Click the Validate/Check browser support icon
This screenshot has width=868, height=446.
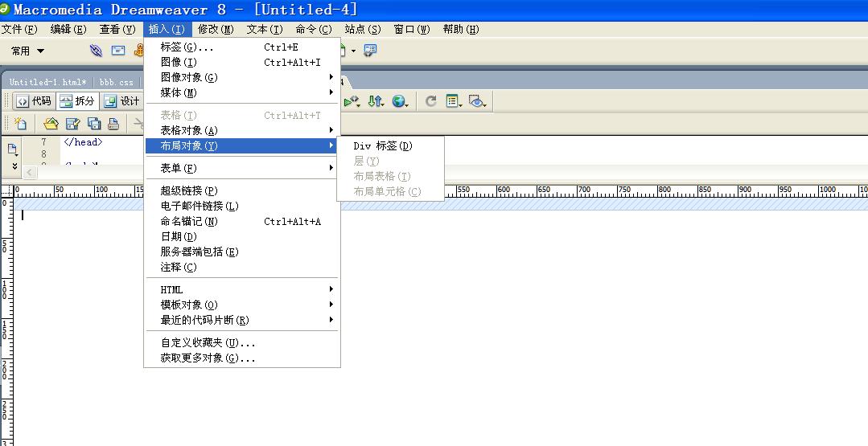point(352,101)
